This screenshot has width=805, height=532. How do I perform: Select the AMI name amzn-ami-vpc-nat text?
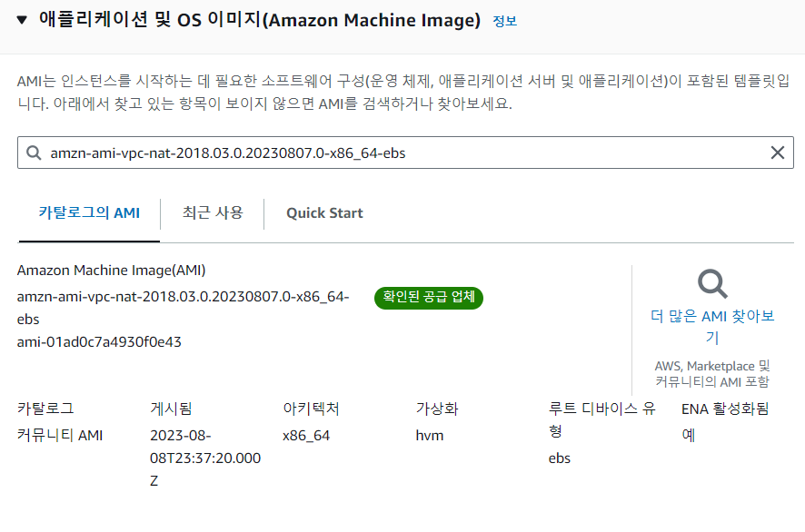pyautogui.click(x=183, y=308)
